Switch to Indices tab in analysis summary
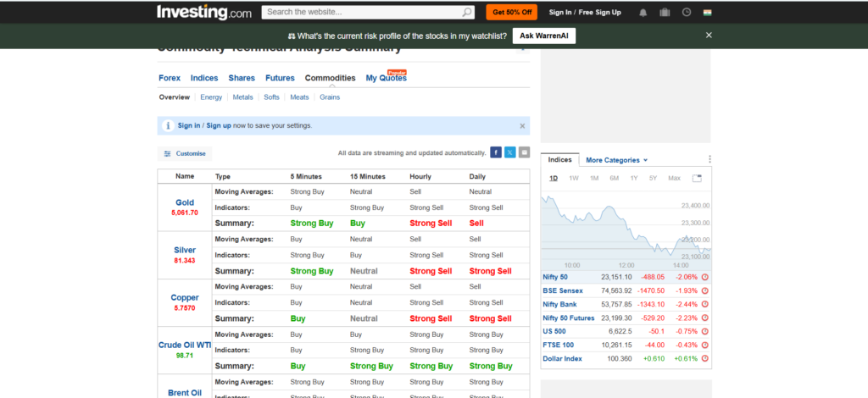The image size is (868, 398). (204, 78)
